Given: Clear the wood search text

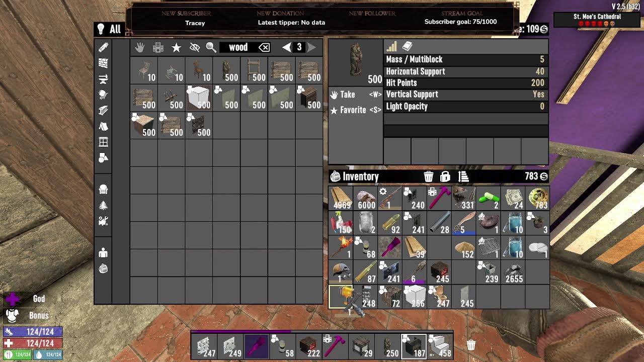Looking at the screenshot, I should (264, 47).
